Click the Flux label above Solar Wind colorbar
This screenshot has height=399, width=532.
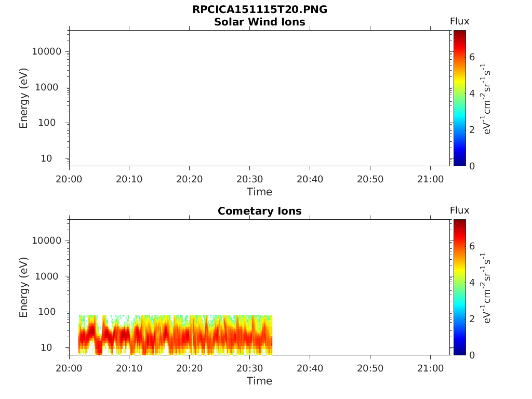click(459, 21)
